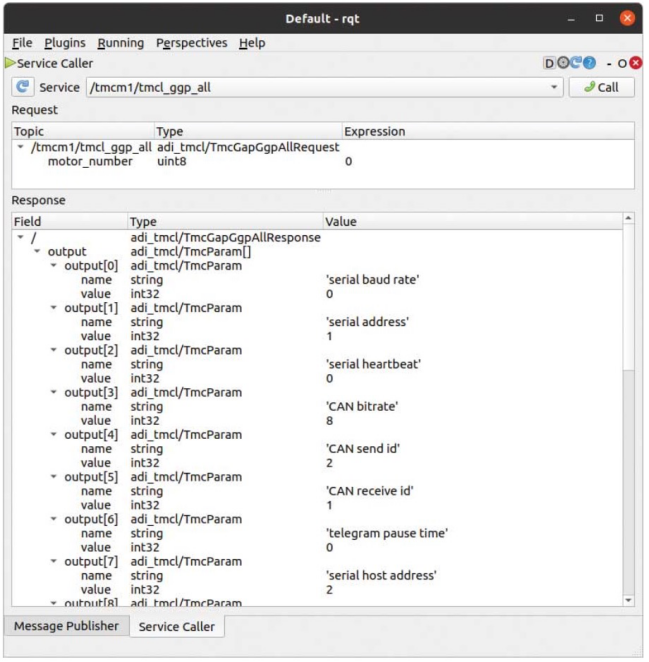The width and height of the screenshot is (649, 662).
Task: Collapse the /tmcm1/tmcl_ggp_all request tree item
Action: point(21,147)
